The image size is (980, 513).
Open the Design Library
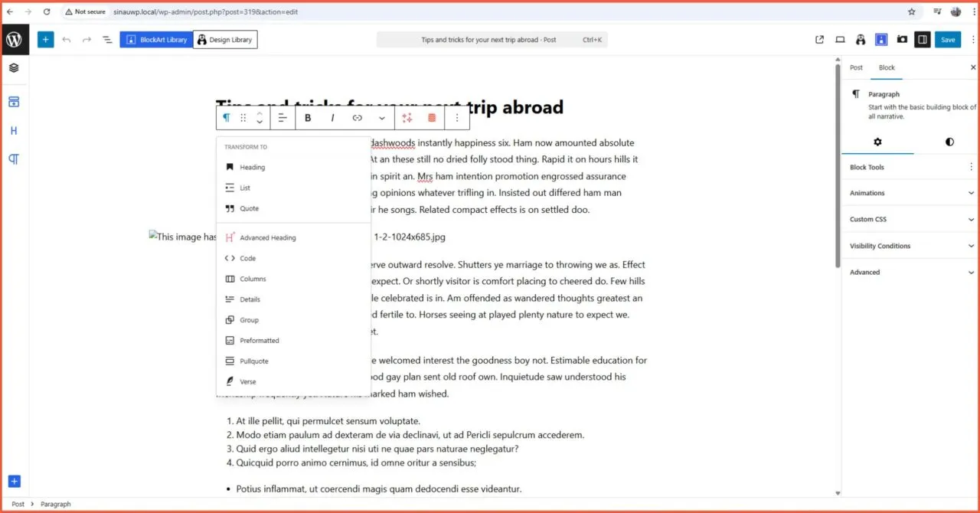224,39
